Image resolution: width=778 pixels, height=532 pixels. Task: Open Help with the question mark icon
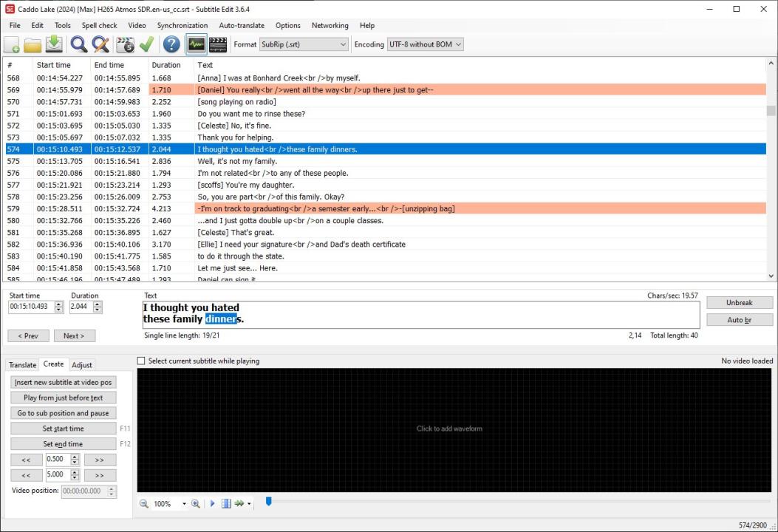171,45
